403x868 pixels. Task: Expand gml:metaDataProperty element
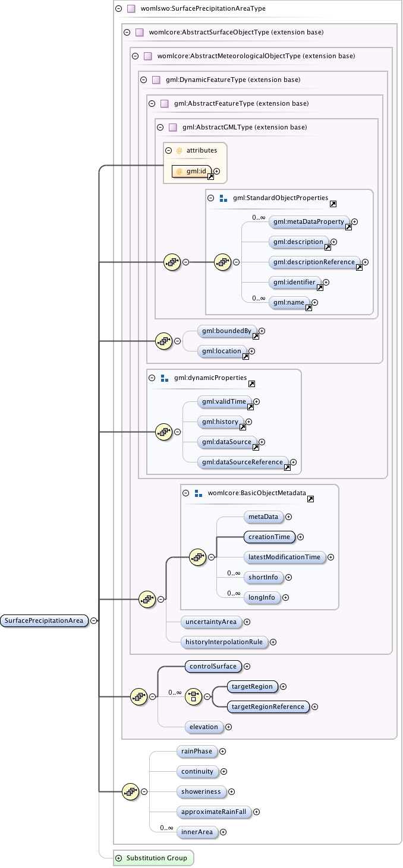[x=355, y=222]
